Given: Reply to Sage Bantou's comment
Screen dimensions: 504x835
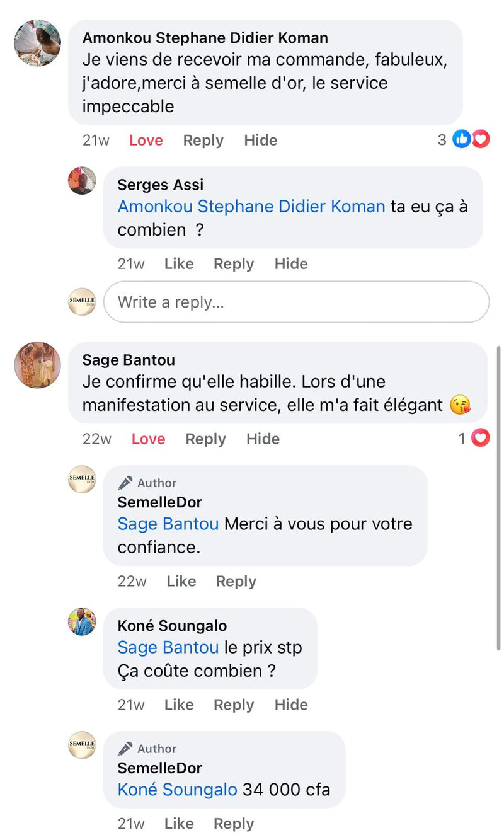Looking at the screenshot, I should [x=205, y=439].
